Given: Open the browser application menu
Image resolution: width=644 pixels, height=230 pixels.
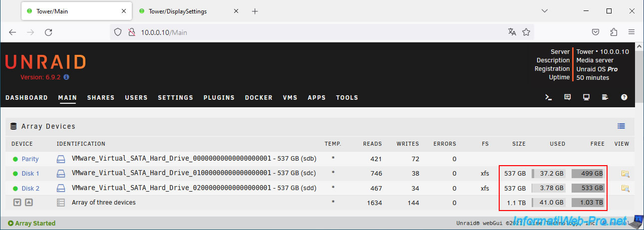Looking at the screenshot, I should pyautogui.click(x=632, y=32).
